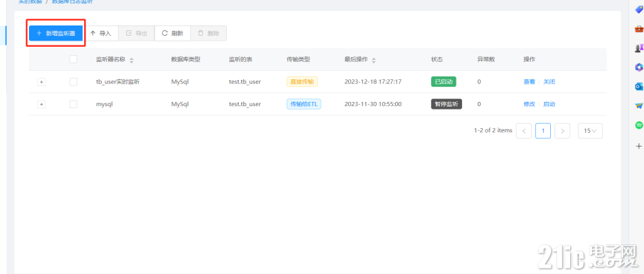The height and width of the screenshot is (274, 644).
Task: Click the 状态 column header
Action: [437, 59]
